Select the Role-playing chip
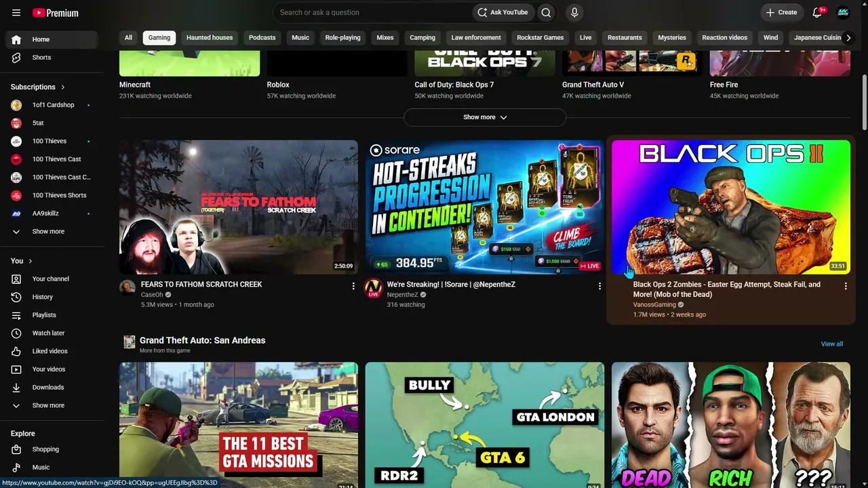The width and height of the screenshot is (868, 488). click(343, 38)
